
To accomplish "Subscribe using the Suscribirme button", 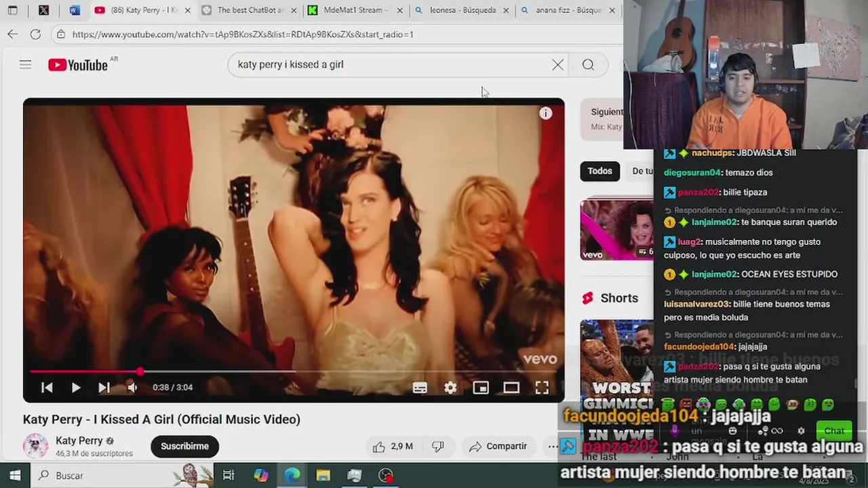I will click(184, 446).
